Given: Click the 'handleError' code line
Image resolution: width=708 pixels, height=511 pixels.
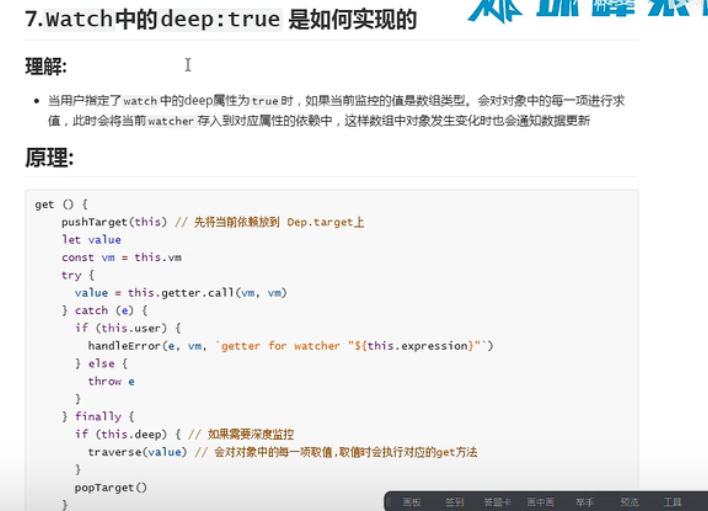Looking at the screenshot, I should [x=291, y=346].
